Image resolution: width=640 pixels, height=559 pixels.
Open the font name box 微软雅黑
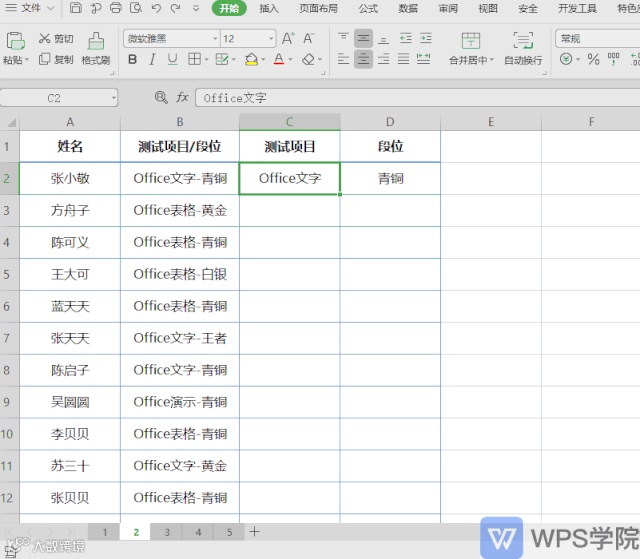tap(172, 39)
